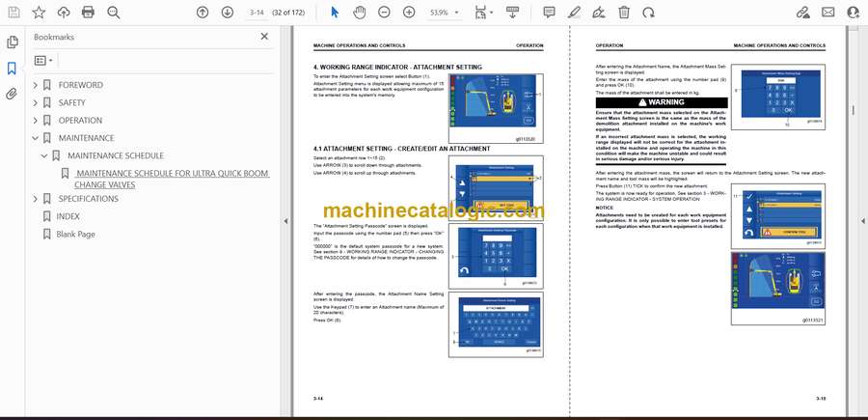Click the Attachment Name Setting keyboard figure

pyautogui.click(x=496, y=324)
